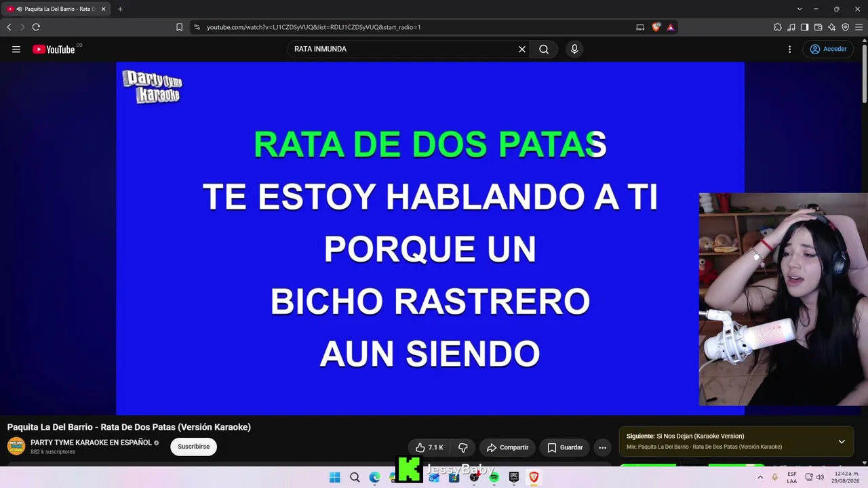This screenshot has height=488, width=868.
Task: Launch Microsoft Edge from the taskbar
Action: [374, 477]
